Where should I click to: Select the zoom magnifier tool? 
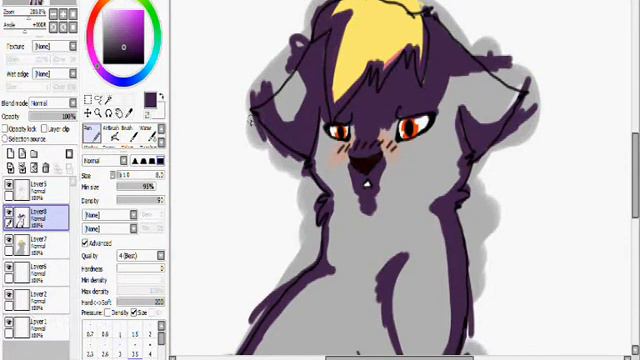point(98,113)
